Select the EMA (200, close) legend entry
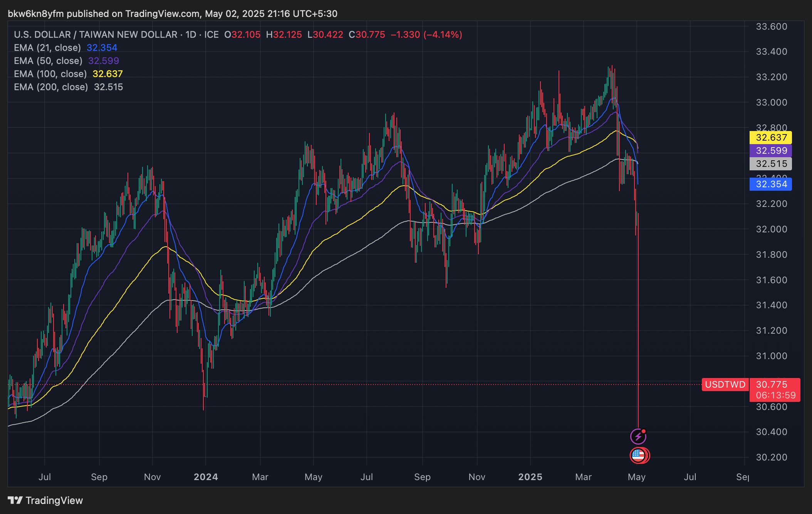 click(51, 87)
